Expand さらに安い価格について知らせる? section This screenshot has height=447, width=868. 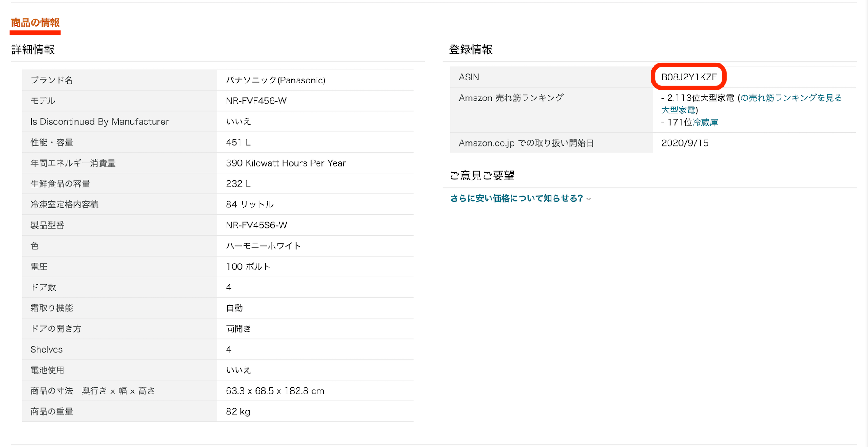[516, 198]
